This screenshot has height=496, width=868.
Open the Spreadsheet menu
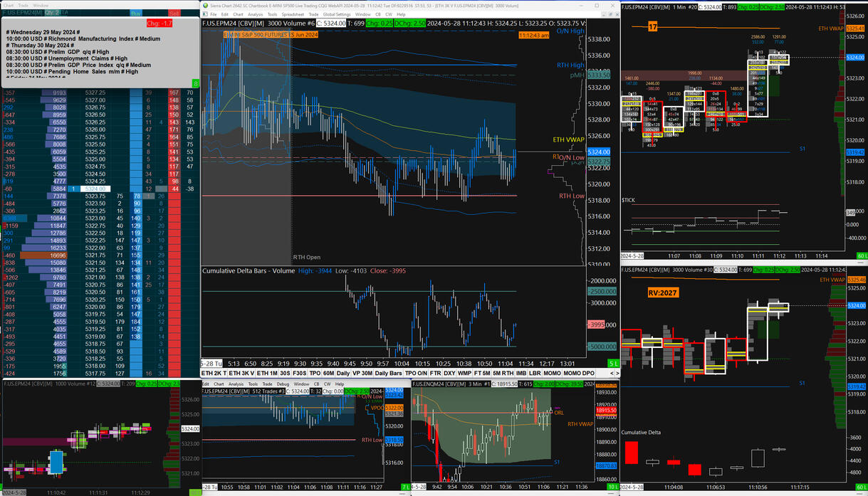pos(292,14)
